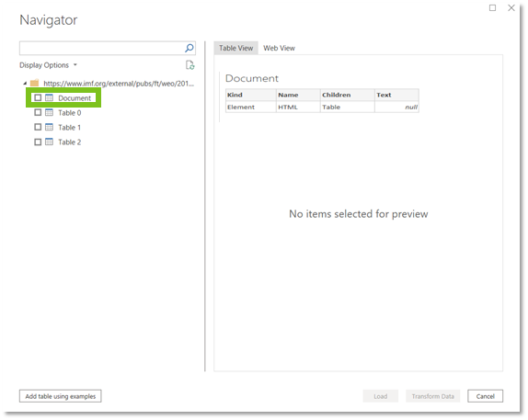
Task: Switch to the Web View tab
Action: [x=279, y=48]
